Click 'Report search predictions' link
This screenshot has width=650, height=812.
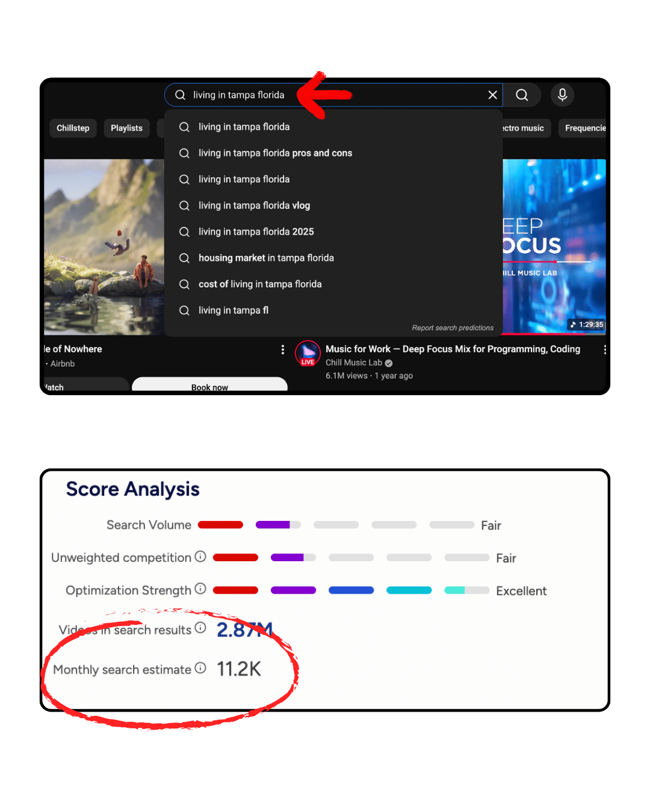[x=453, y=328]
